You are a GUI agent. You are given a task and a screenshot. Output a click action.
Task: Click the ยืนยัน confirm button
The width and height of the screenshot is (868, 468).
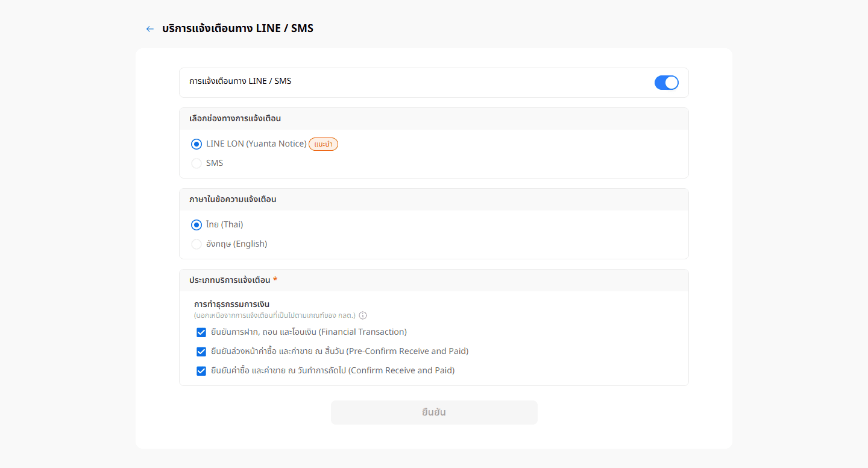tap(434, 413)
